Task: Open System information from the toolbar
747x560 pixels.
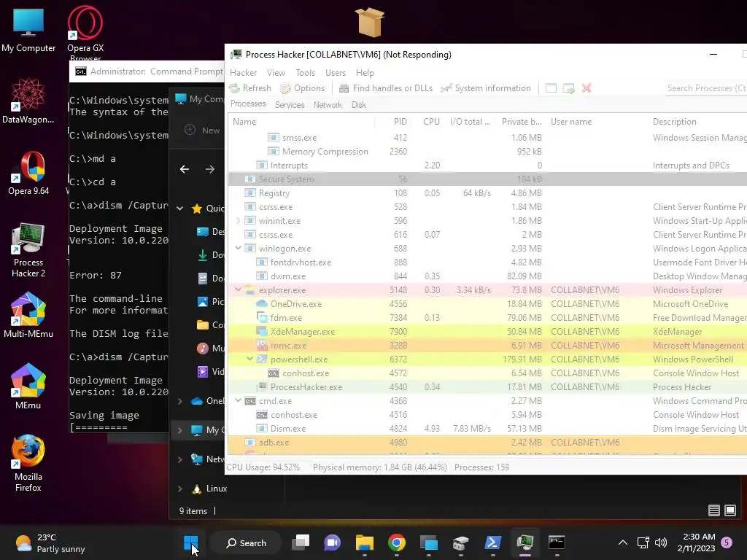Action: pyautogui.click(x=485, y=88)
